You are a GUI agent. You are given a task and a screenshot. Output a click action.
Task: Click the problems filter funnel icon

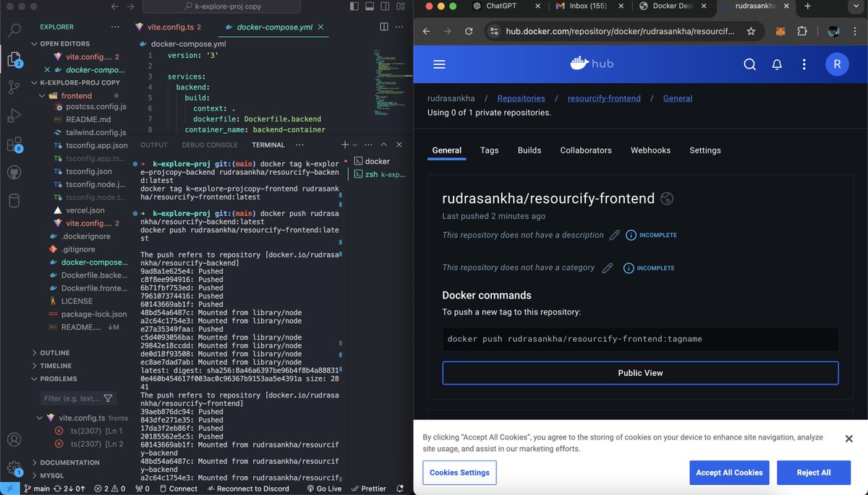(108, 398)
